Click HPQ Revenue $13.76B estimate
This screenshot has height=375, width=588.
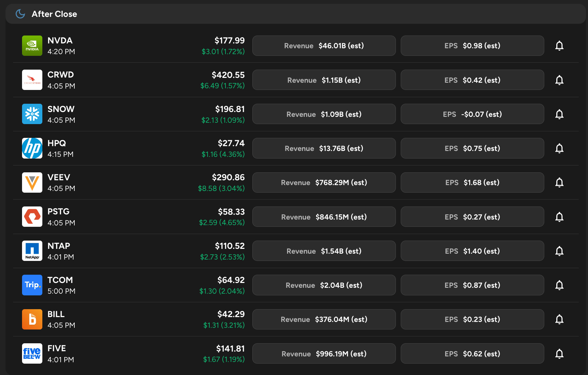(324, 148)
